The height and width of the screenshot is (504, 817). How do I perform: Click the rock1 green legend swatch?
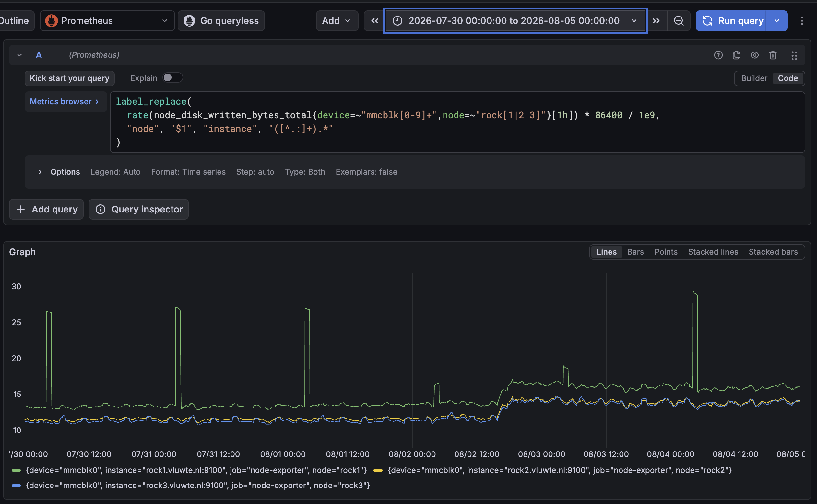click(16, 470)
